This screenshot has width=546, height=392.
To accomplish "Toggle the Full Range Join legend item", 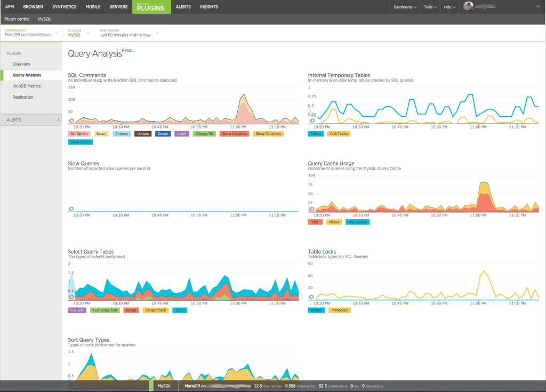I will [x=105, y=310].
